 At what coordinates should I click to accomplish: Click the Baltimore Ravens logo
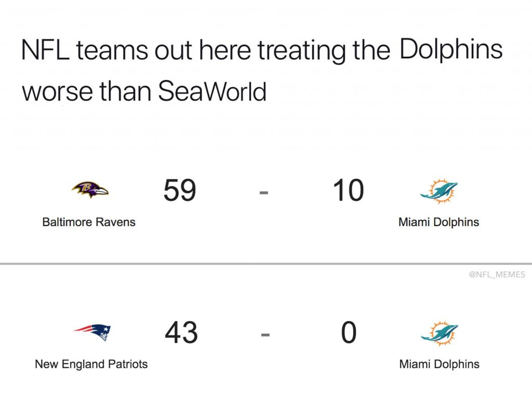90,190
